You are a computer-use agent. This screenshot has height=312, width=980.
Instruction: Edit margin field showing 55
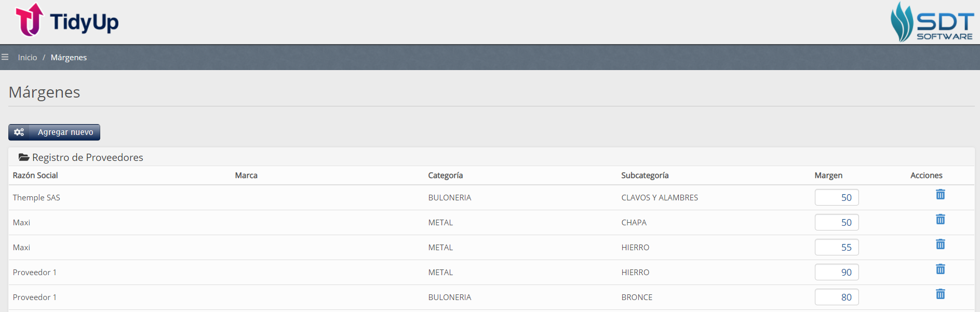(837, 247)
